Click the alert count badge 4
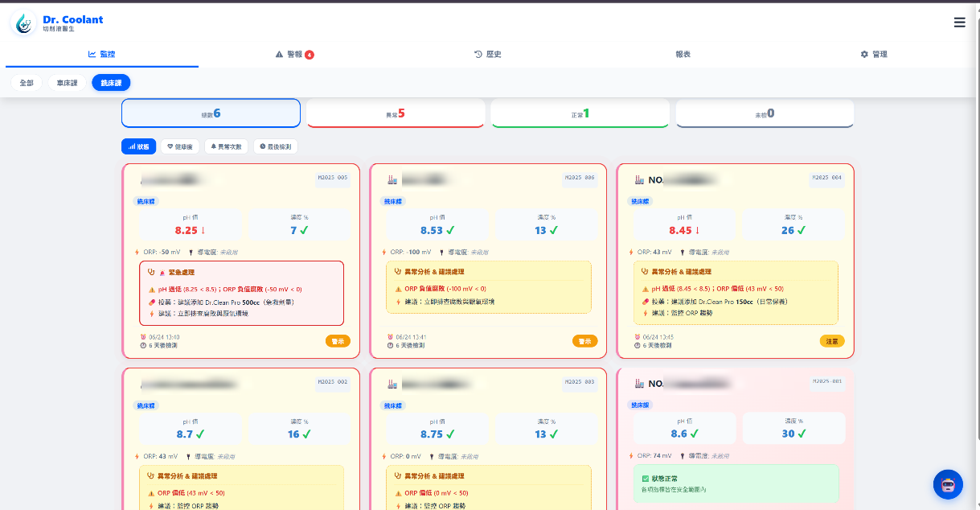Viewport: 980px width, 510px height. click(x=310, y=55)
